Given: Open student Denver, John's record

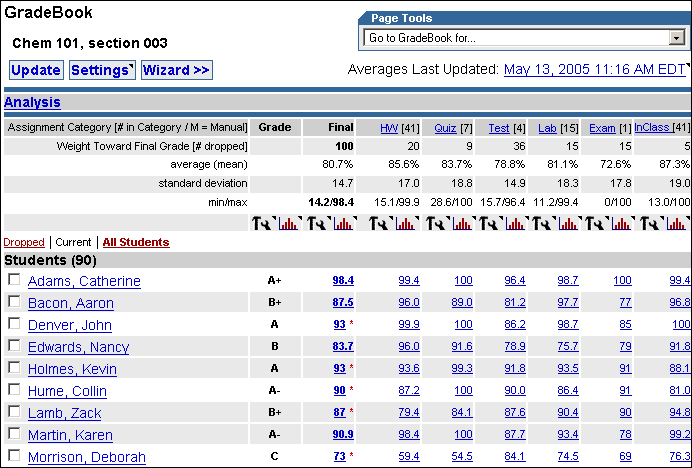Looking at the screenshot, I should pyautogui.click(x=70, y=325).
